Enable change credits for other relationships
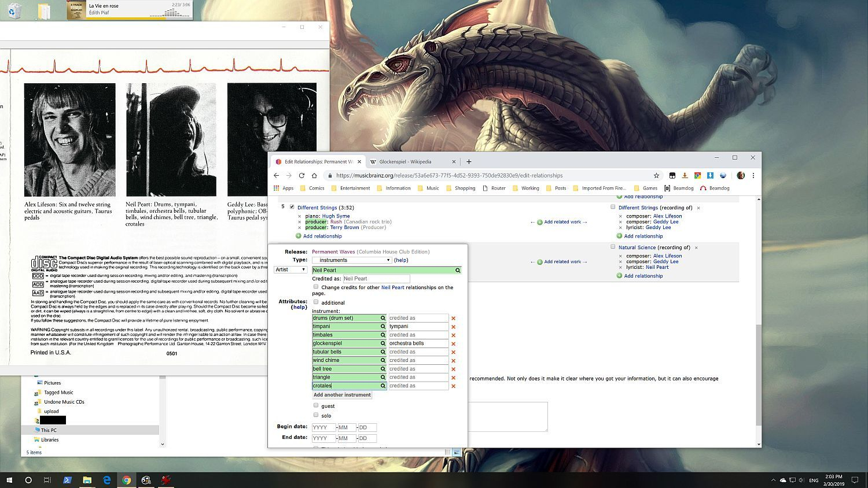 point(316,287)
